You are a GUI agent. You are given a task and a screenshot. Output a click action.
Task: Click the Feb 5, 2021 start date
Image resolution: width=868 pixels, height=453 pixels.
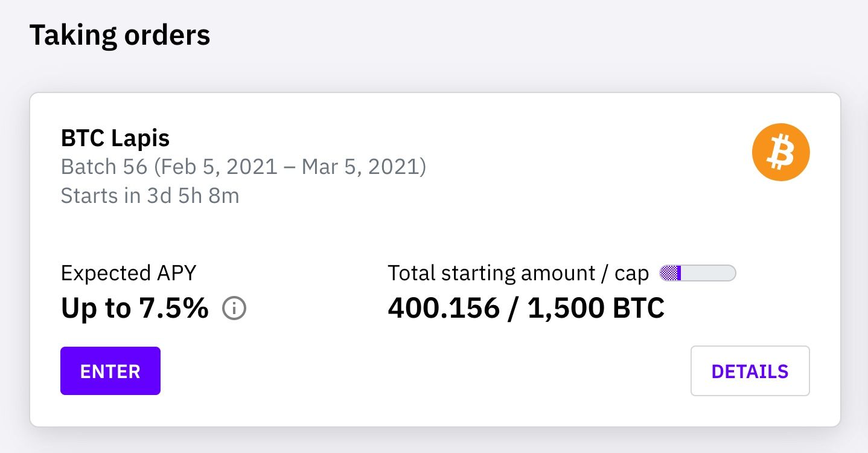[215, 167]
